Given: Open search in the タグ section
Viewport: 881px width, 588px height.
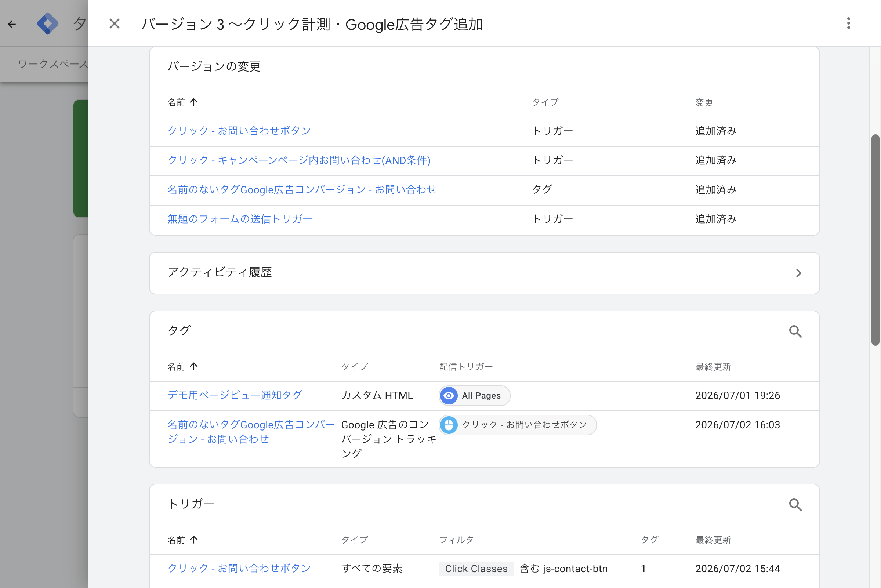Looking at the screenshot, I should click(795, 331).
